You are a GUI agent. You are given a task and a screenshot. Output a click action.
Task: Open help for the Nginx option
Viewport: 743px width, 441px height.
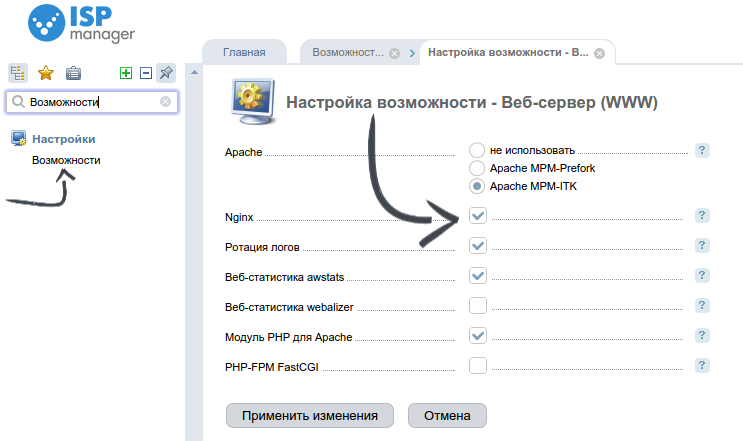tap(702, 216)
